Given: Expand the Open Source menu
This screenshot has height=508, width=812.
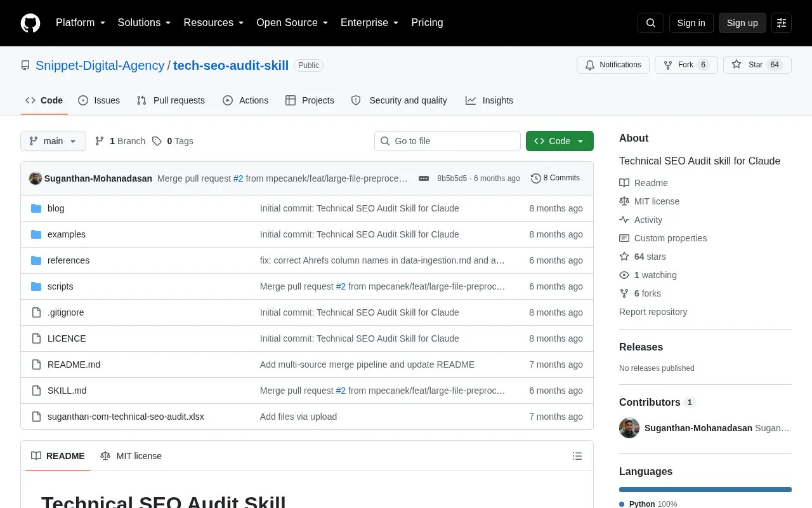Looking at the screenshot, I should pyautogui.click(x=292, y=23).
